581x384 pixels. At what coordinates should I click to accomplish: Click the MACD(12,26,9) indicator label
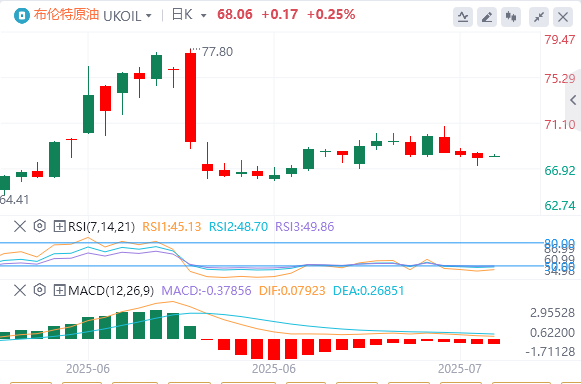111,291
